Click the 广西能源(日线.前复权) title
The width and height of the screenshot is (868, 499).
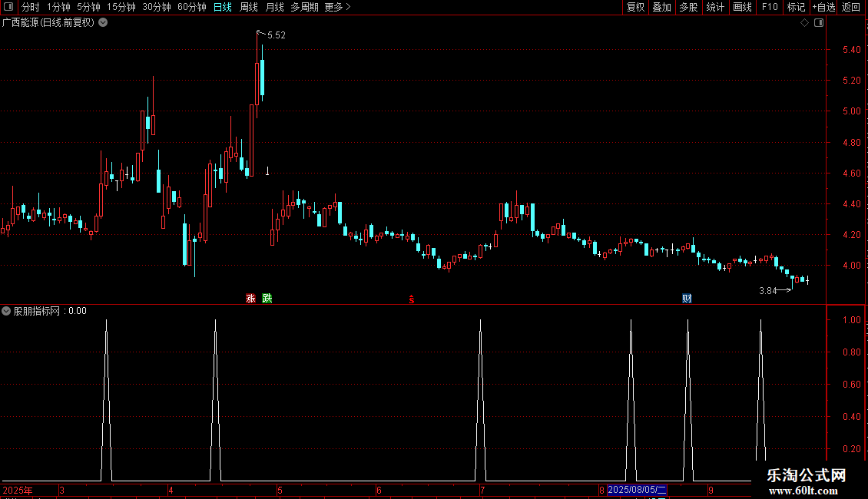point(48,23)
